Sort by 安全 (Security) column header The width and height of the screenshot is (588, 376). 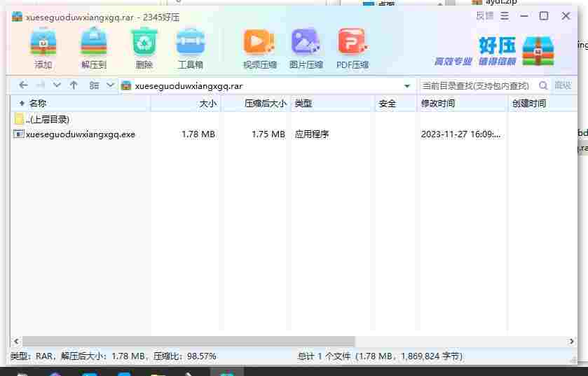(x=396, y=104)
